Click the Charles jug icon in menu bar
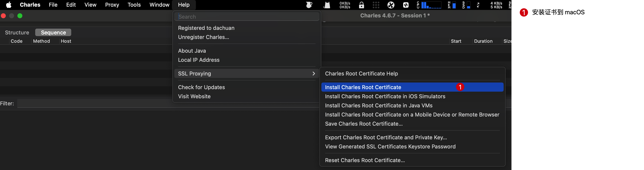Screen dimensions: 644x170 pyautogui.click(x=309, y=5)
